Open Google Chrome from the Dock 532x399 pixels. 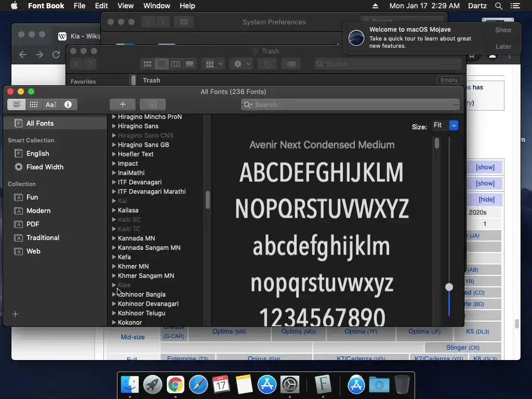(175, 384)
